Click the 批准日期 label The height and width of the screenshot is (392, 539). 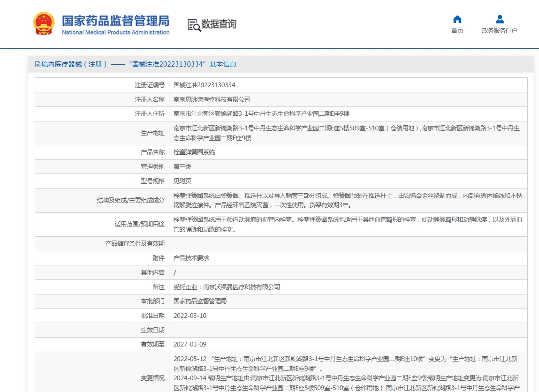(x=152, y=316)
